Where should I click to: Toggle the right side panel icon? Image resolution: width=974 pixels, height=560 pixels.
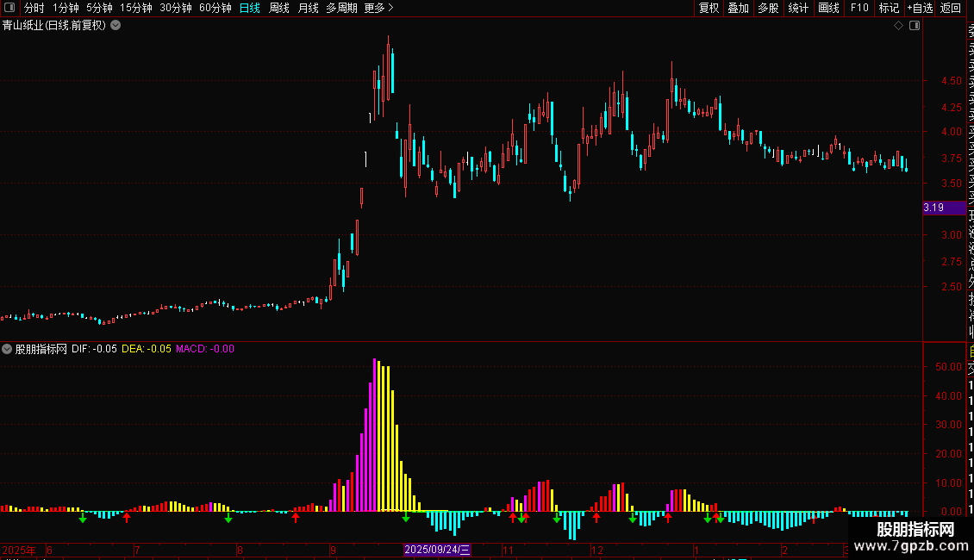(x=915, y=26)
